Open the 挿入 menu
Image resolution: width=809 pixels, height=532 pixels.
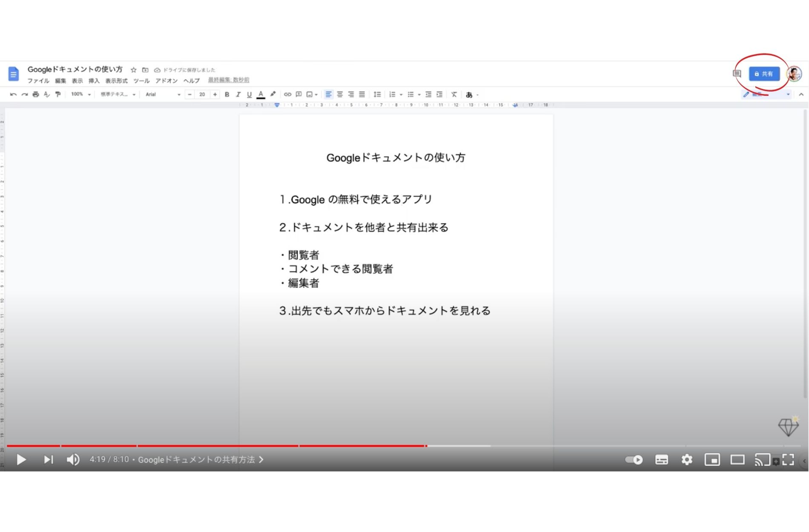[x=94, y=80]
